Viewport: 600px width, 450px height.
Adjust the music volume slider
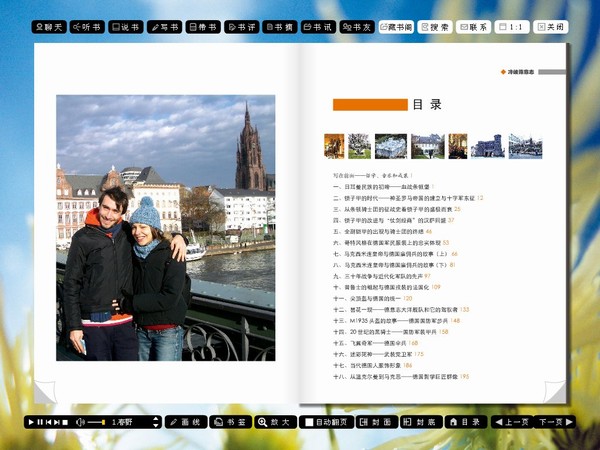[x=96, y=422]
